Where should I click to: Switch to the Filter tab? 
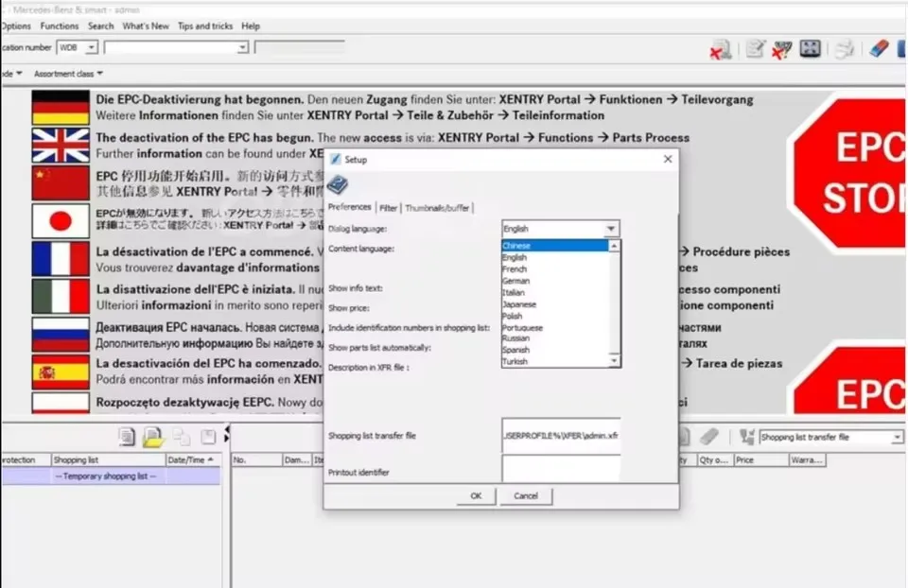pos(388,207)
